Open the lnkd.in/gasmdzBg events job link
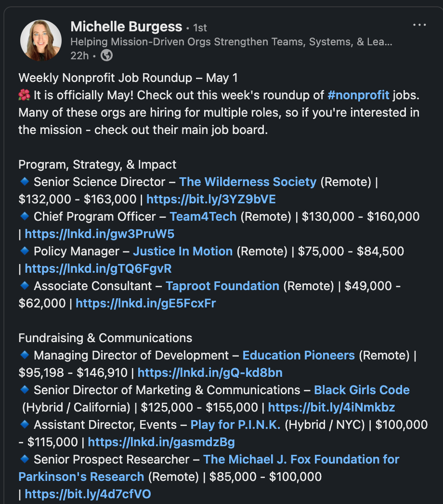Viewport: 443px width, 504px height. 161,442
